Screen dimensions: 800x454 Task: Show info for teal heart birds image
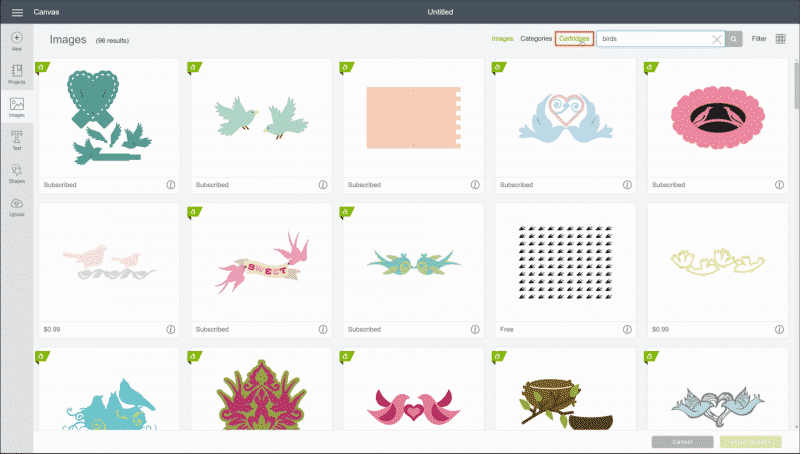coord(171,185)
